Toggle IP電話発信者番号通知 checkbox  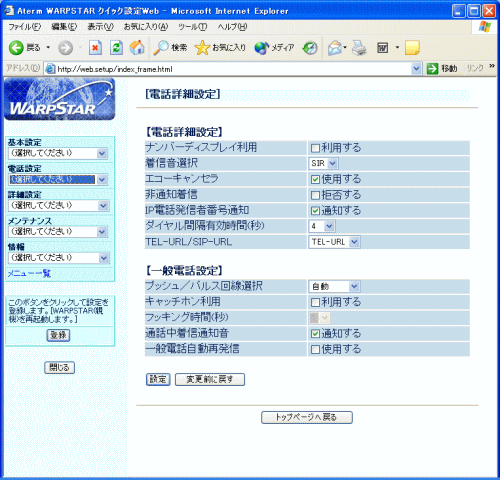315,211
